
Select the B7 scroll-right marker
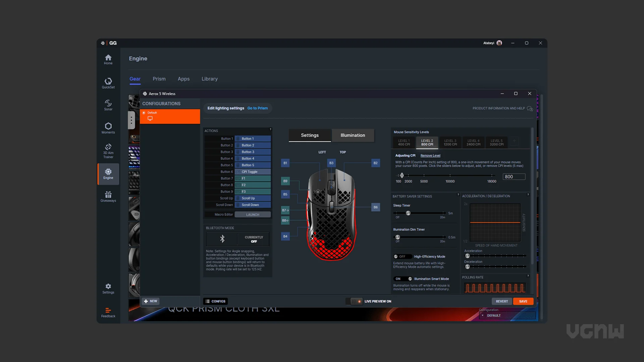click(285, 210)
